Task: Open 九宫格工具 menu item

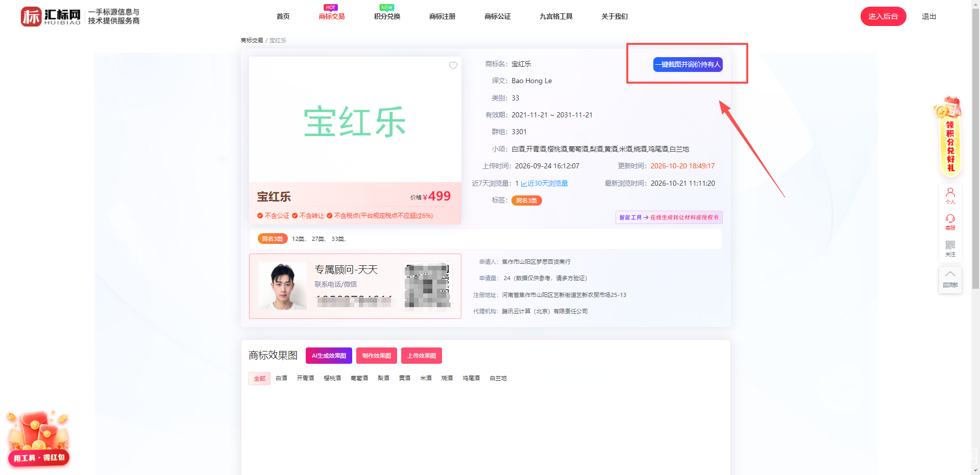Action: 556,16
